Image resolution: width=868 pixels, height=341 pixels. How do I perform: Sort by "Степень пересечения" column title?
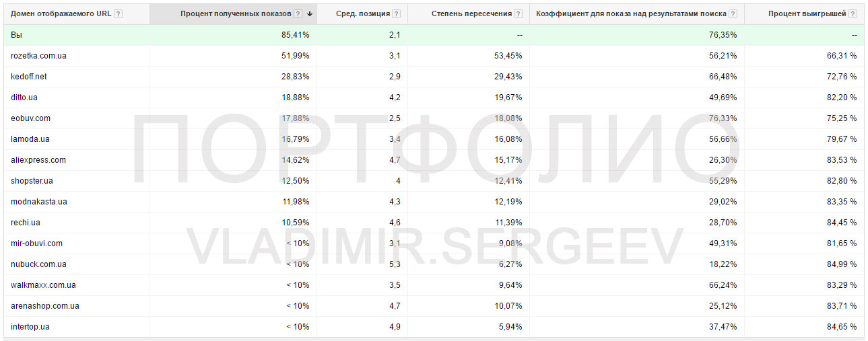pos(472,14)
